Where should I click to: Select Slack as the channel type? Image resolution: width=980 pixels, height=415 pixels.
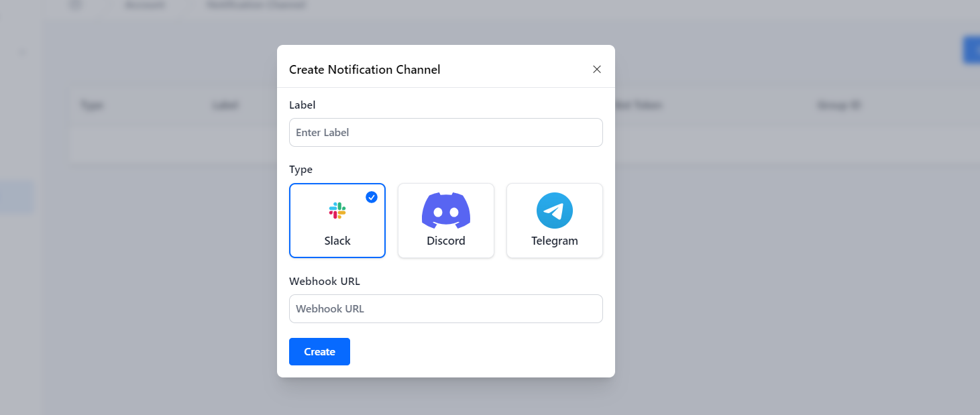(337, 221)
